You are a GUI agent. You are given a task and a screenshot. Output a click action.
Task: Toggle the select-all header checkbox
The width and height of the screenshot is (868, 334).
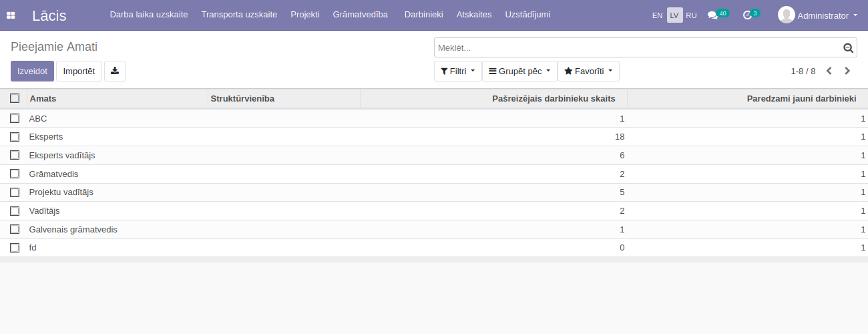coord(15,99)
